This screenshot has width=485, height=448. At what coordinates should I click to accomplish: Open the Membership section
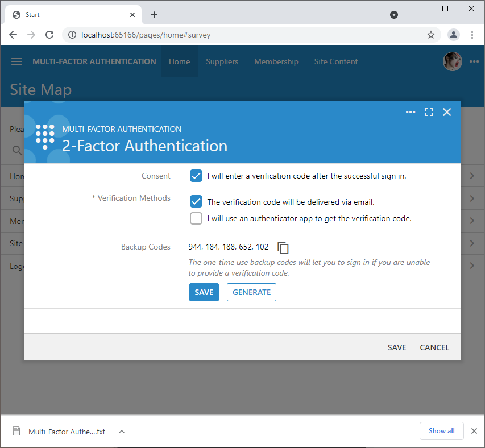276,61
